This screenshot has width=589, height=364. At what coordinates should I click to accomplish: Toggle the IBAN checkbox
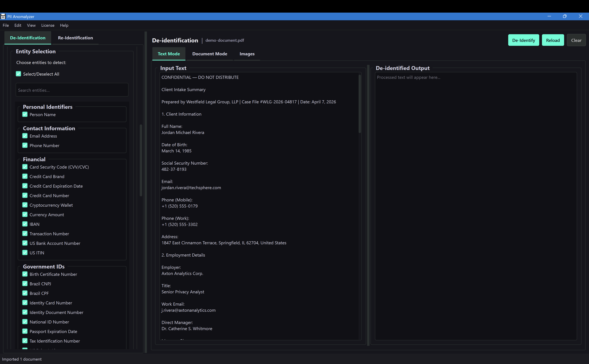point(25,224)
